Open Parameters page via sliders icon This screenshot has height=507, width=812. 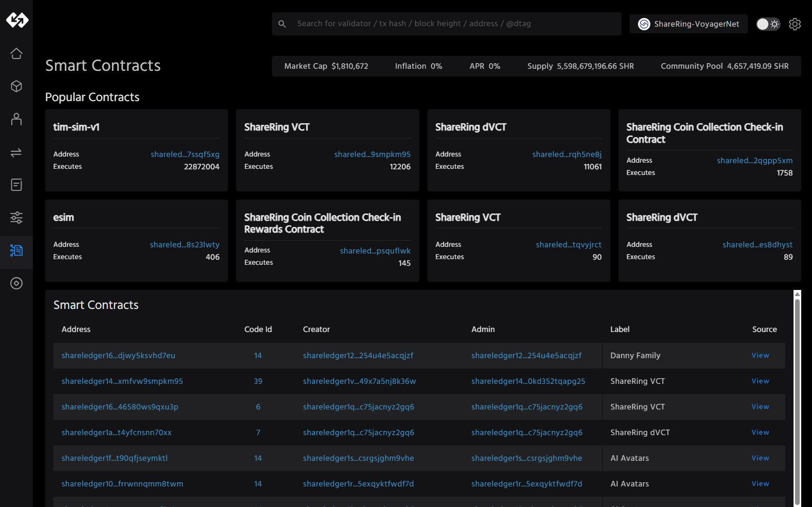click(16, 218)
